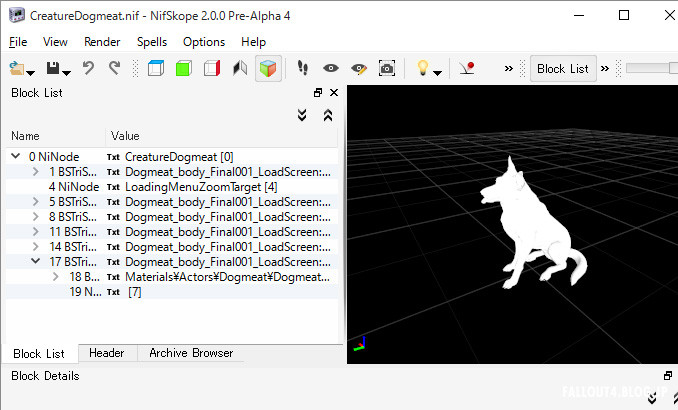Click the Load file icon in toolbar
The width and height of the screenshot is (678, 410).
(x=16, y=68)
